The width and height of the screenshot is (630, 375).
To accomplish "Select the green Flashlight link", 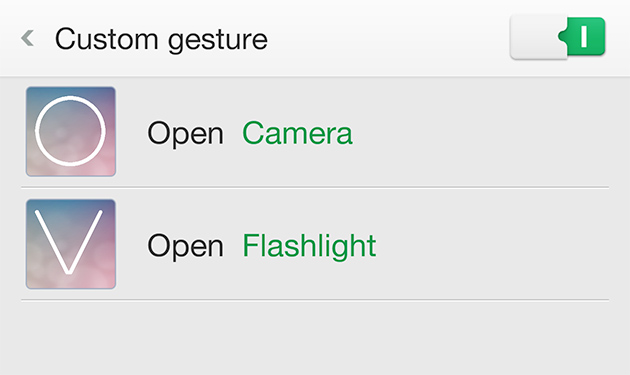I will pos(309,246).
